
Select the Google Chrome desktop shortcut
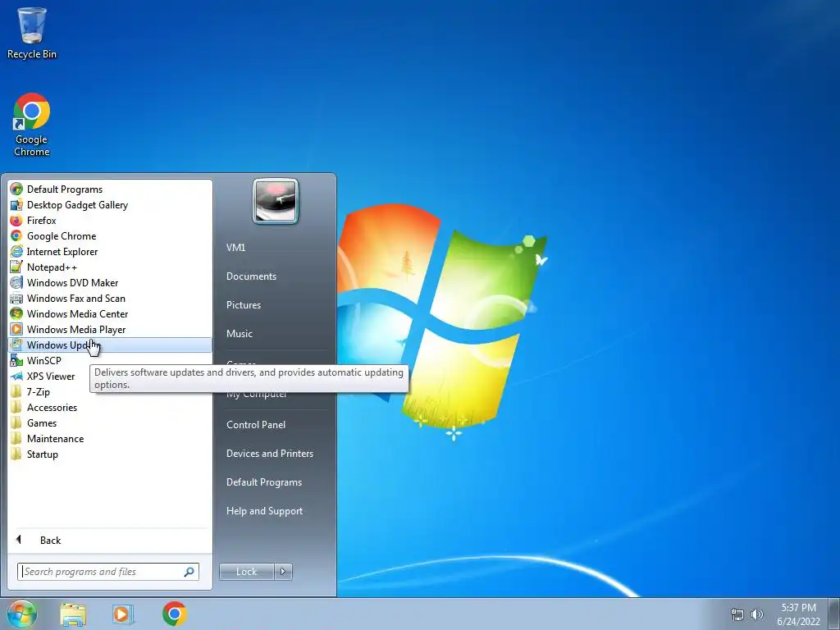point(32,125)
